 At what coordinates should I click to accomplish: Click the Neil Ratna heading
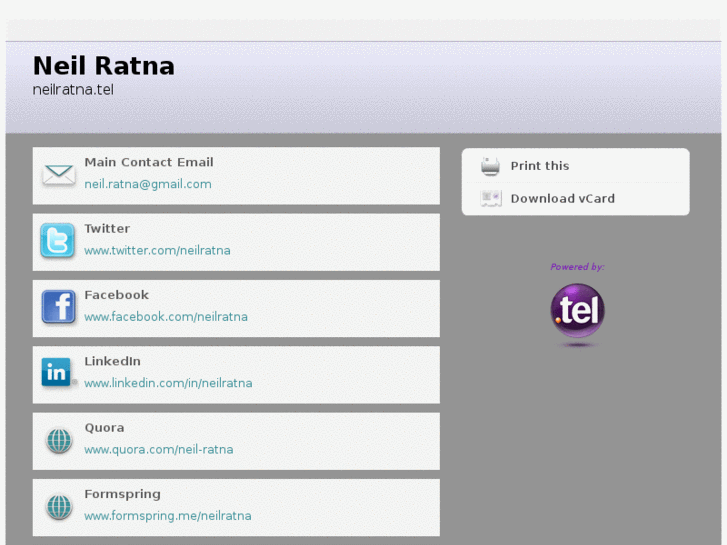(x=104, y=65)
